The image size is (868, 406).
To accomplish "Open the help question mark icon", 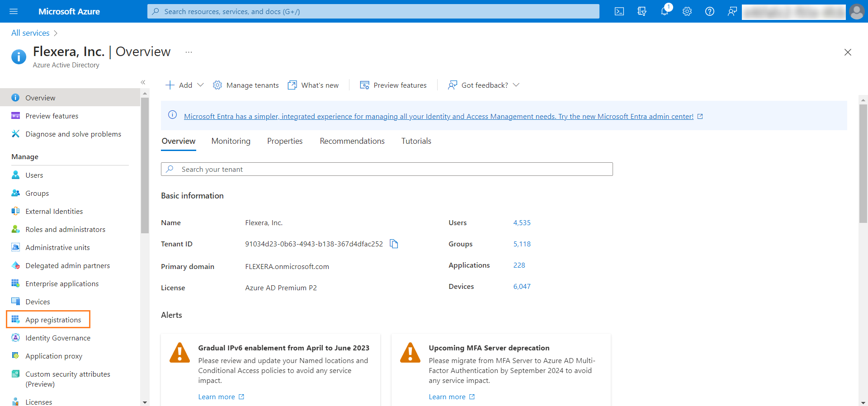I will pos(709,11).
